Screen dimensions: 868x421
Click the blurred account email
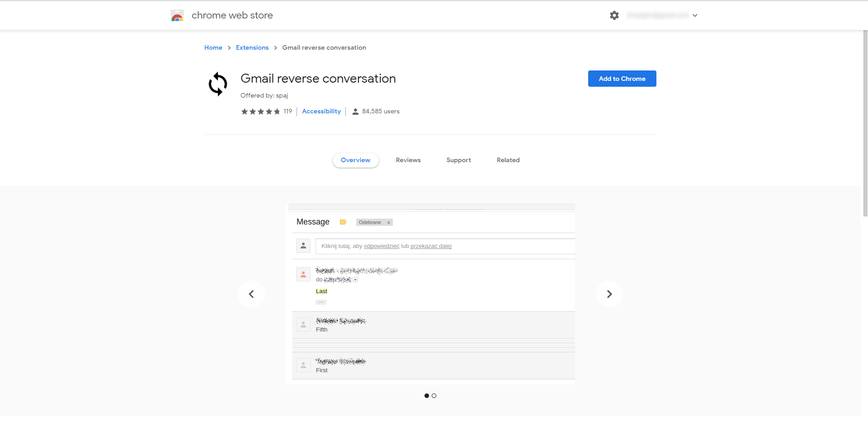(658, 15)
